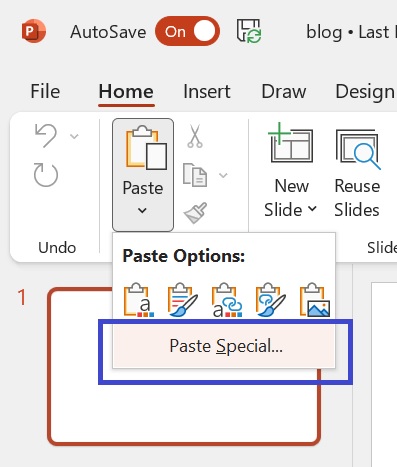The width and height of the screenshot is (397, 467).
Task: Choose Paste as Picture option
Action: [315, 300]
